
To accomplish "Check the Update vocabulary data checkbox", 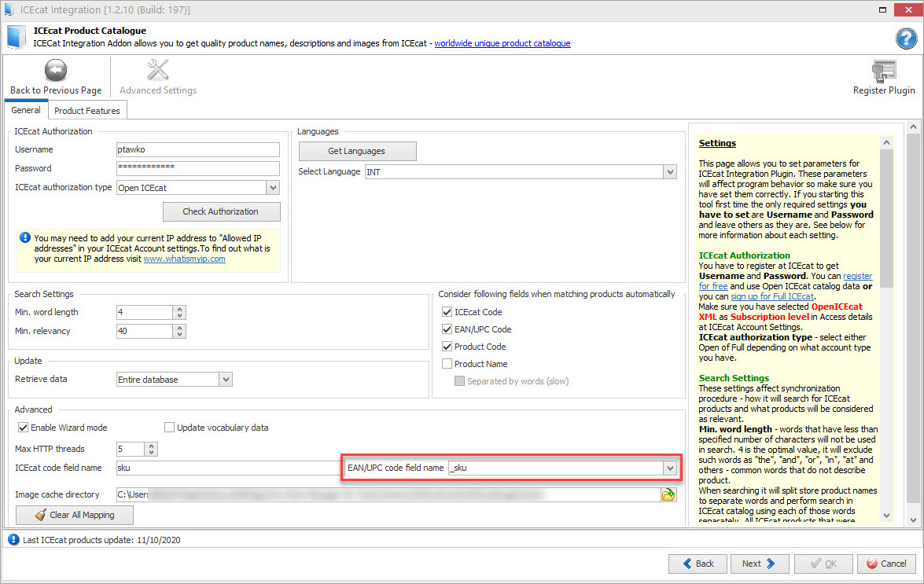I will tap(169, 428).
